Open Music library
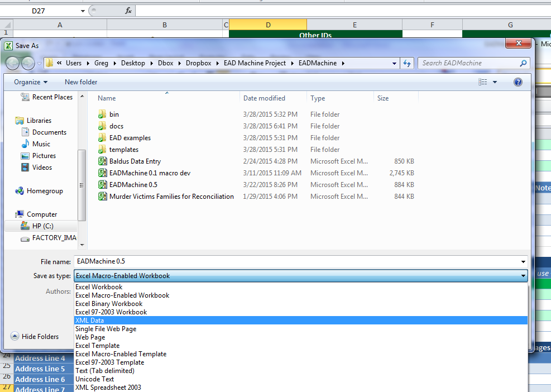The width and height of the screenshot is (551, 392). pos(36,144)
